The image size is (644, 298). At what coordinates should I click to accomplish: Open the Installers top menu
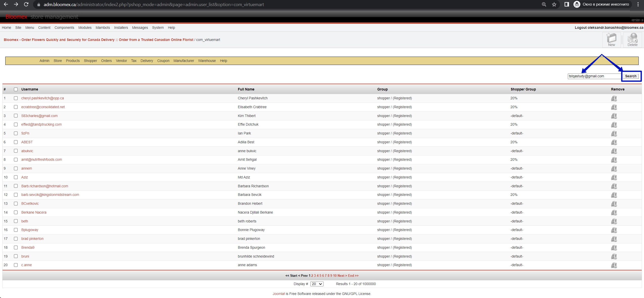[121, 28]
